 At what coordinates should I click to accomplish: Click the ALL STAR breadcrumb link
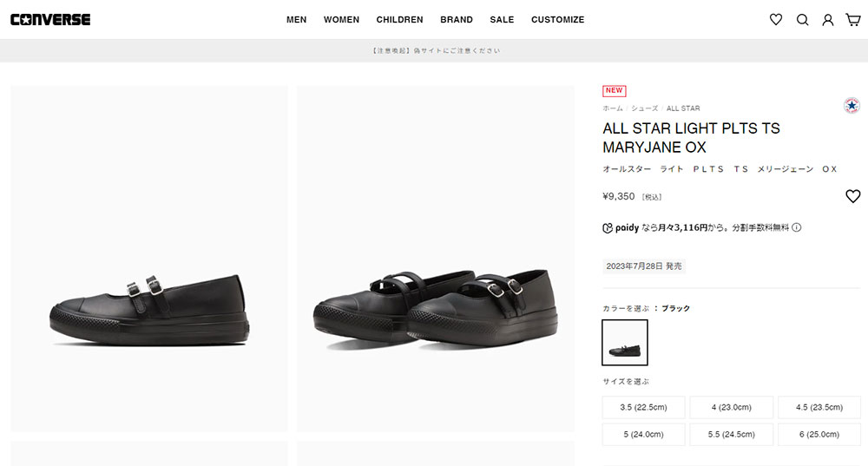[x=683, y=108]
